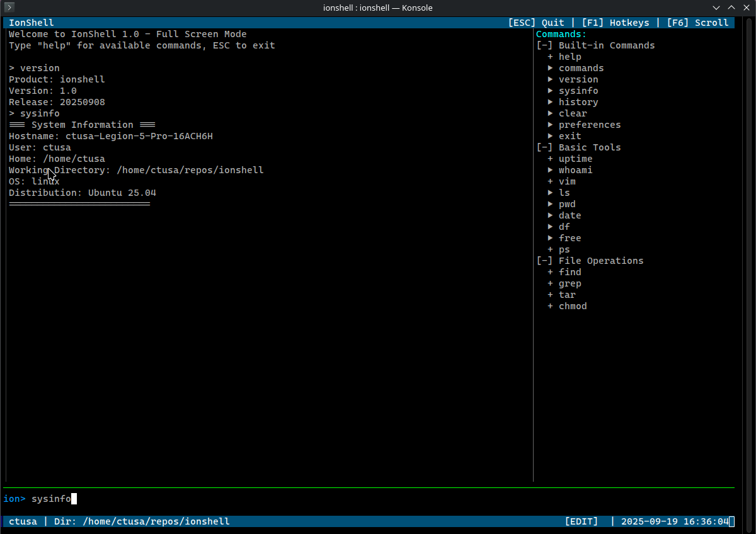
Task: Select chmod in the File Operations list
Action: point(572,305)
